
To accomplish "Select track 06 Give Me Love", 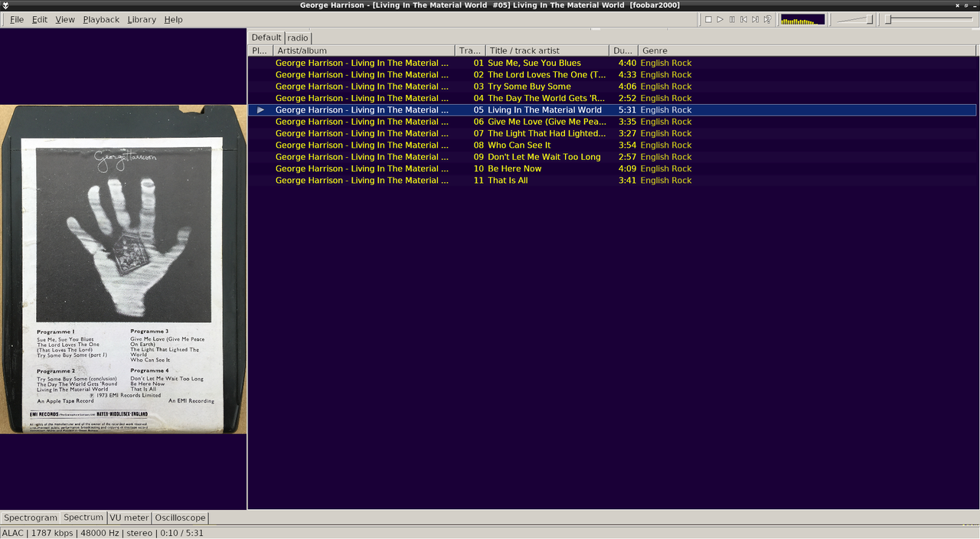I will pos(612,122).
